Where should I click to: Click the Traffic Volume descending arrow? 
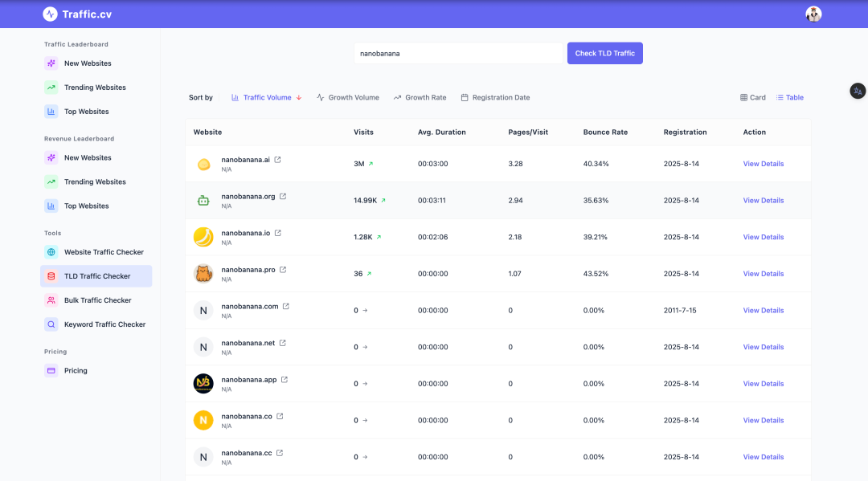point(299,97)
